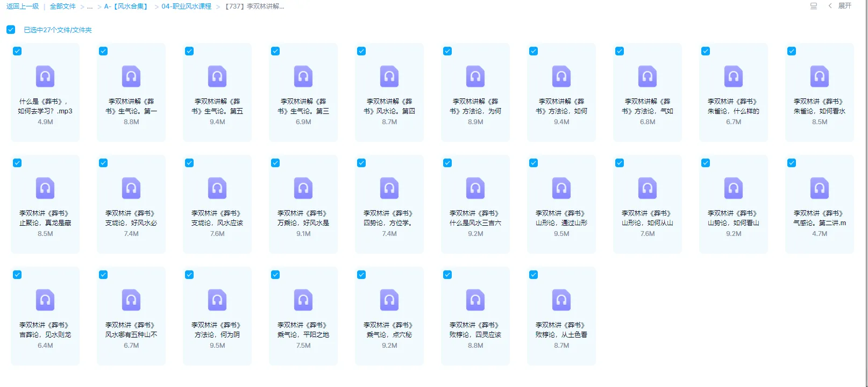
Task: Select file card 方法论，何为阴 audio icon
Action: pos(217,300)
